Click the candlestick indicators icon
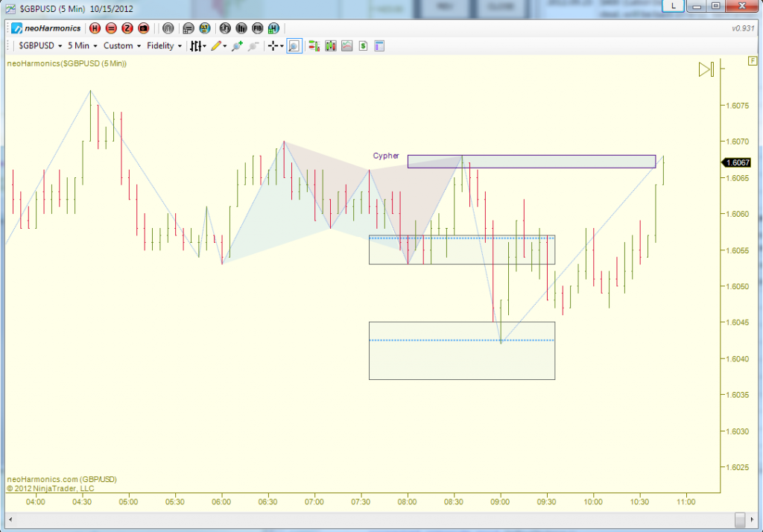 tap(329, 46)
